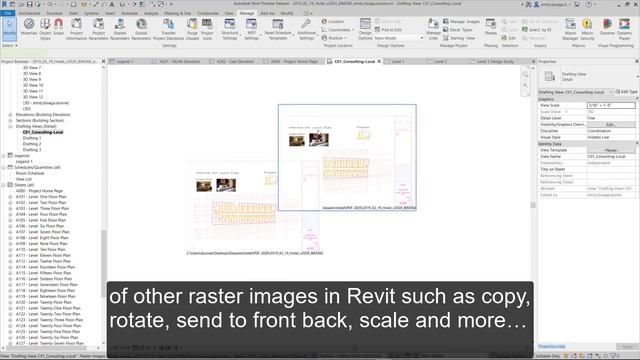The height and width of the screenshot is (360, 640).
Task: Collapse the Legends node
Action: [4, 156]
